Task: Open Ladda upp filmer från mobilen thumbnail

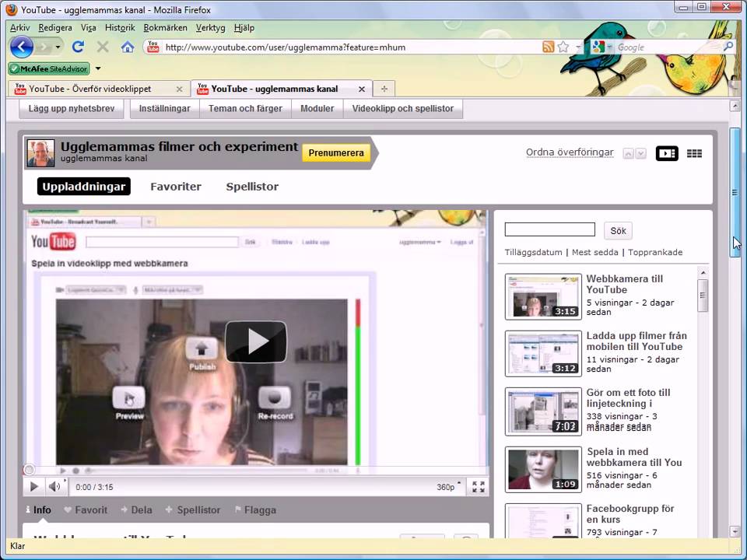Action: tap(543, 353)
